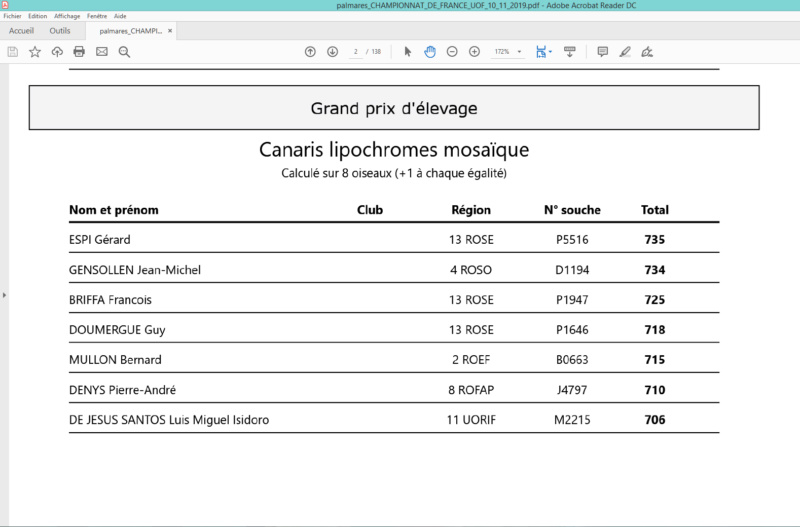Click the Acrobat app icon in title bar
This screenshot has height=527, width=800.
click(5, 5)
